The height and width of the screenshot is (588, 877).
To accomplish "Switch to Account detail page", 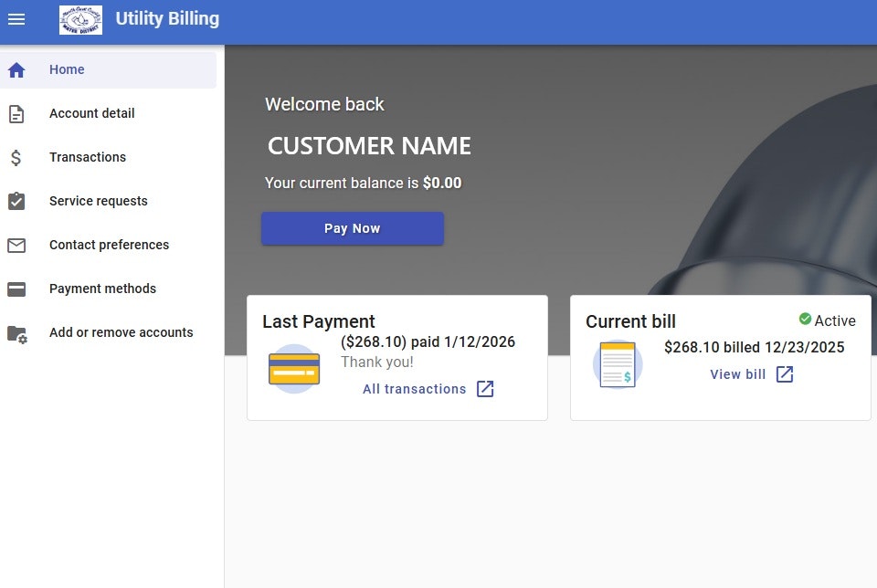I will tap(91, 113).
